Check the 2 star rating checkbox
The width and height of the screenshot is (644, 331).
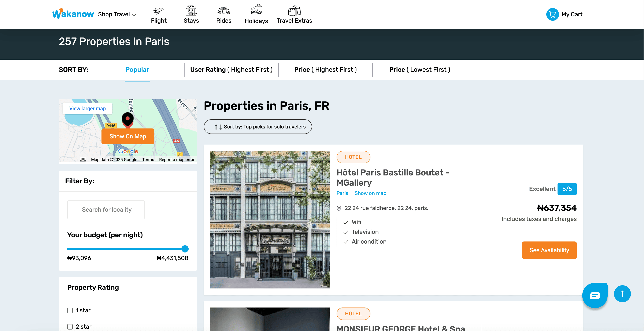70,326
